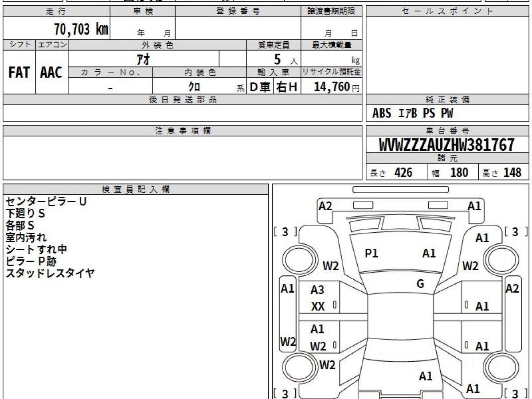532x399 pixels.
Task: Select the FAT shift value
Action: [19, 73]
